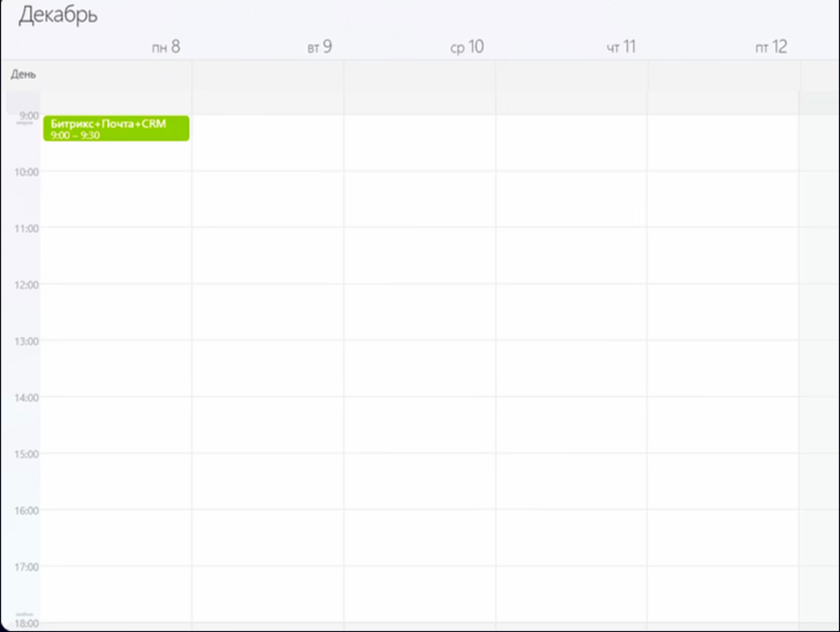Click the Декабрь month title

(x=58, y=15)
